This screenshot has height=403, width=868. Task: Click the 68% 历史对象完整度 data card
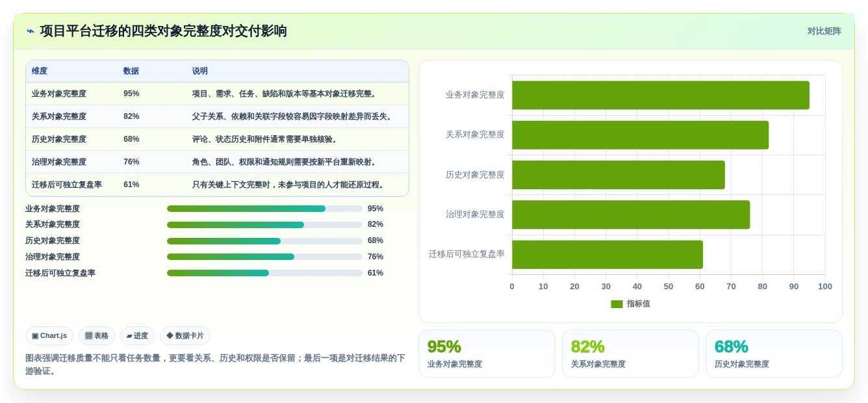pyautogui.click(x=774, y=354)
